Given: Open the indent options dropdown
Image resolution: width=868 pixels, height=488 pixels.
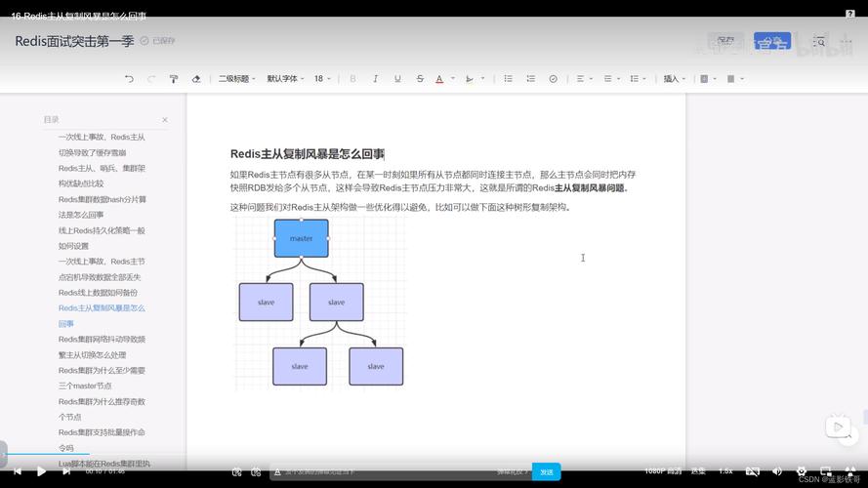Looking at the screenshot, I should [x=611, y=79].
